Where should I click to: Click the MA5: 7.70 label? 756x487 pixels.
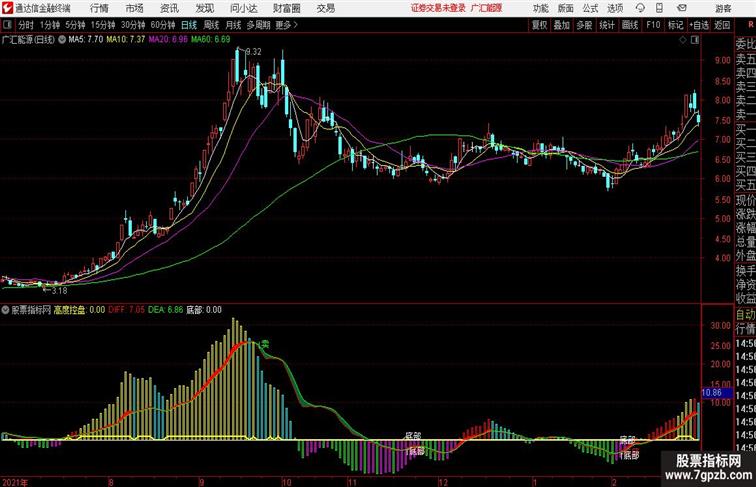[x=86, y=40]
